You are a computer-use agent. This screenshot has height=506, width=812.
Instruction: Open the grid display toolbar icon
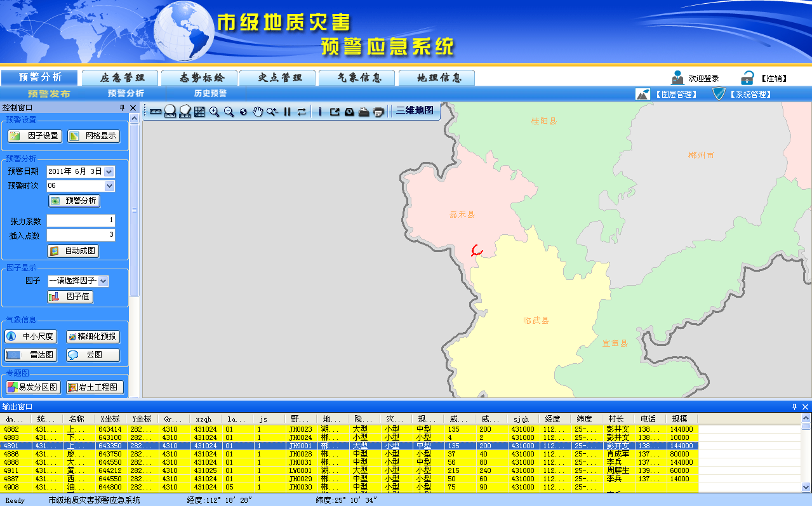[x=199, y=111]
